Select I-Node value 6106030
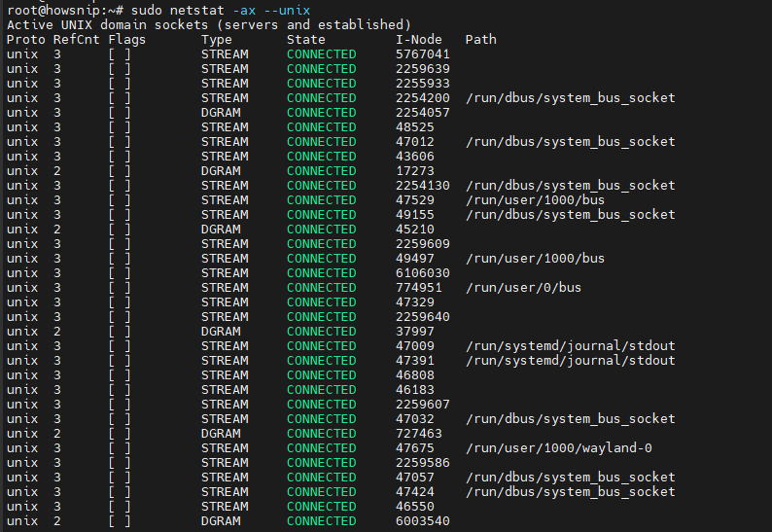 tap(422, 273)
